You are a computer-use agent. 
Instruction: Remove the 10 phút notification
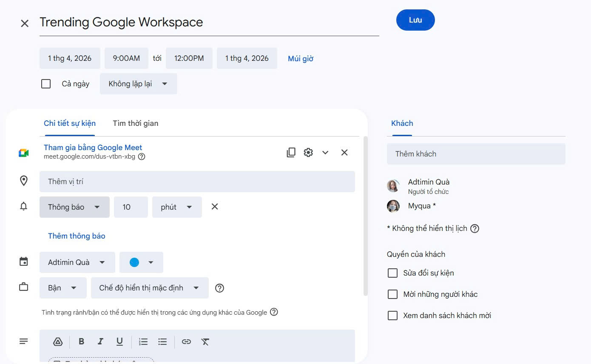tap(215, 207)
